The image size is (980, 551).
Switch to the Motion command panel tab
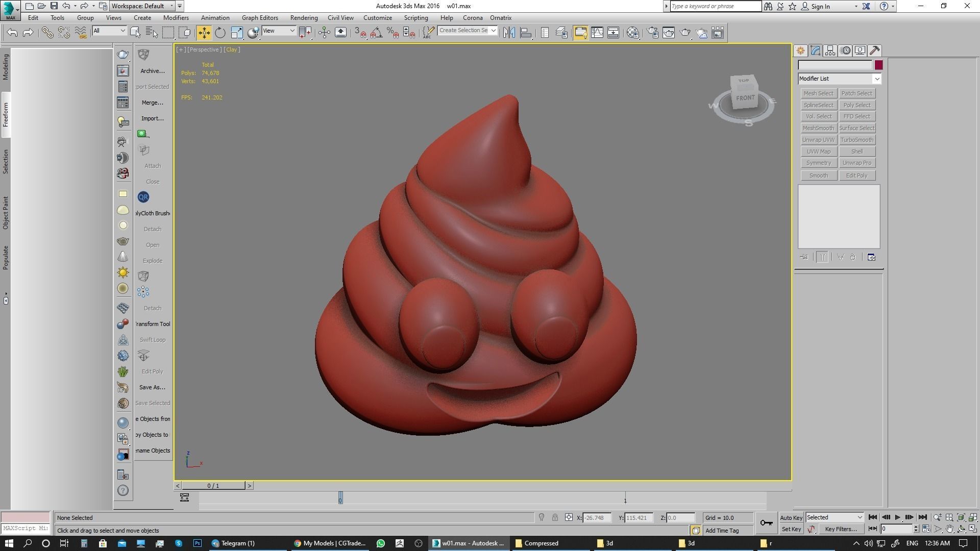(x=845, y=51)
